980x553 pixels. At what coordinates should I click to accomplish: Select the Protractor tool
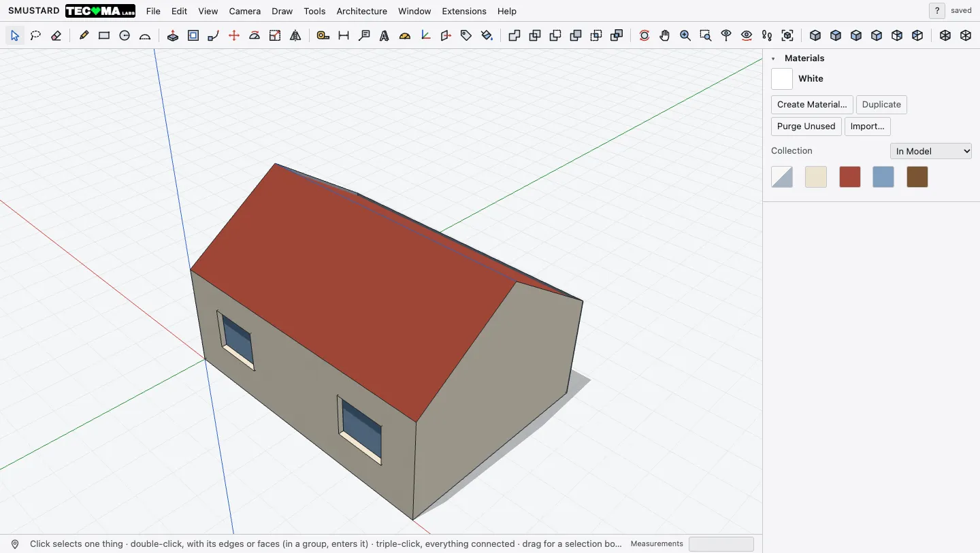pyautogui.click(x=405, y=35)
